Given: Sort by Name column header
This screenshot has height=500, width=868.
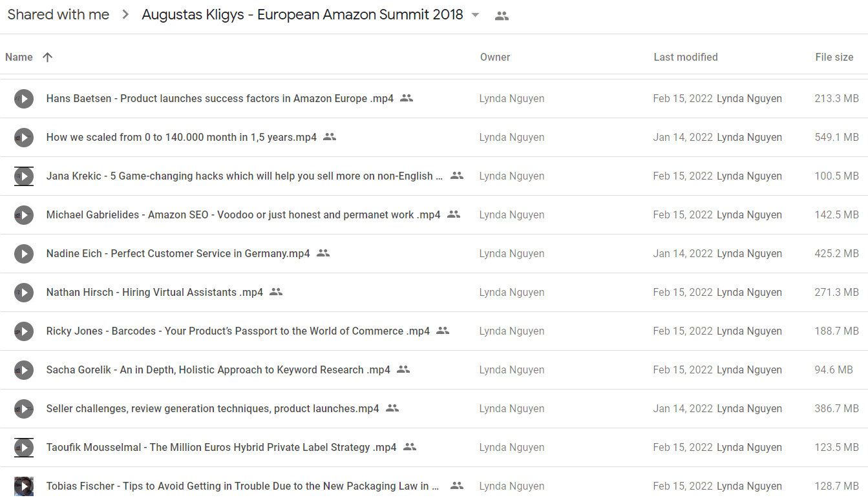Looking at the screenshot, I should click(x=19, y=57).
